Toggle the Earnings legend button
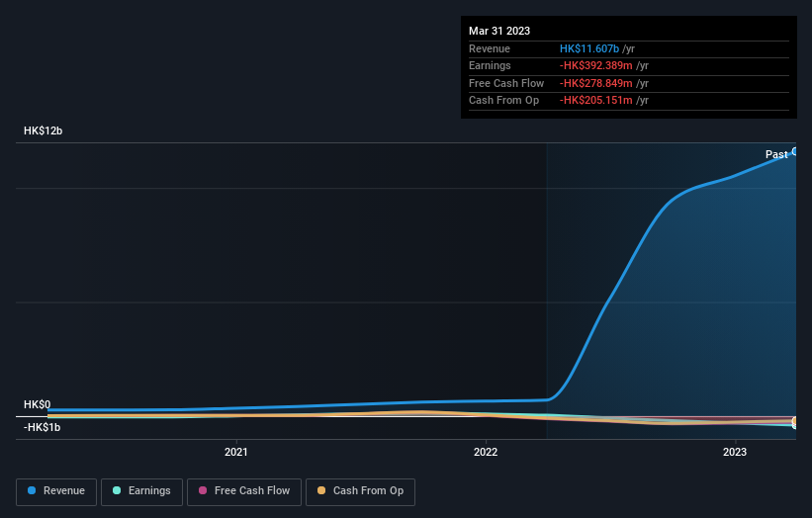812x518 pixels. point(141,491)
